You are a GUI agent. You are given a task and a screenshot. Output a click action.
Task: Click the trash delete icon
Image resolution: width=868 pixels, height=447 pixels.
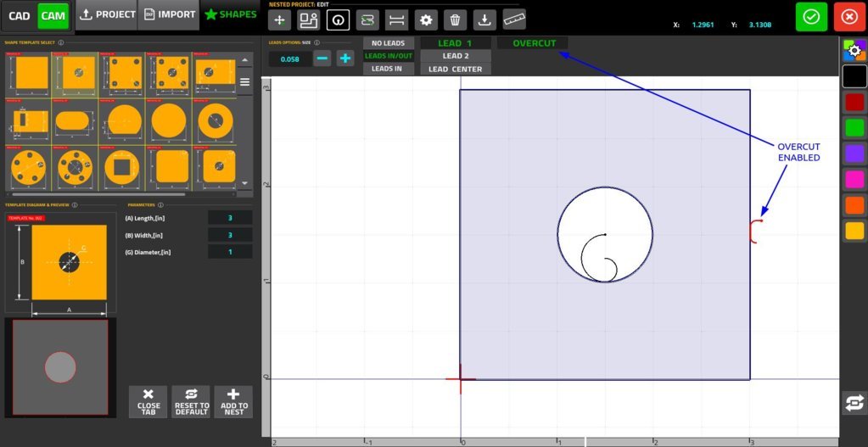click(455, 20)
